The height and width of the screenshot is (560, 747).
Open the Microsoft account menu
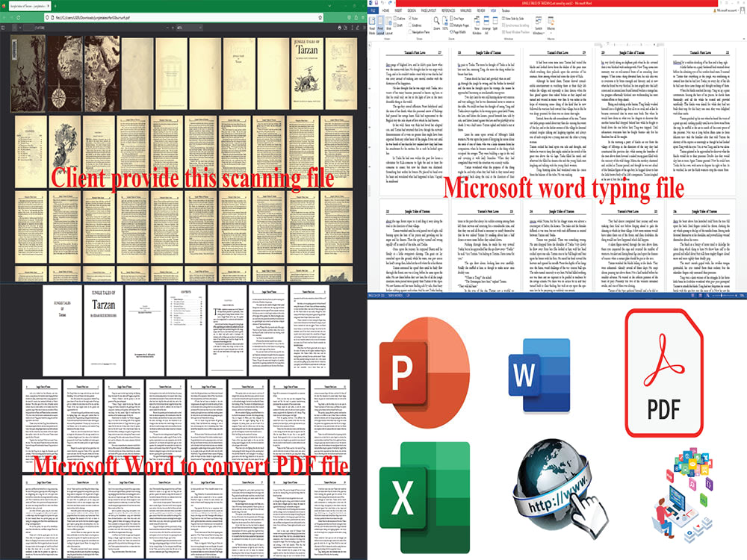tap(728, 10)
